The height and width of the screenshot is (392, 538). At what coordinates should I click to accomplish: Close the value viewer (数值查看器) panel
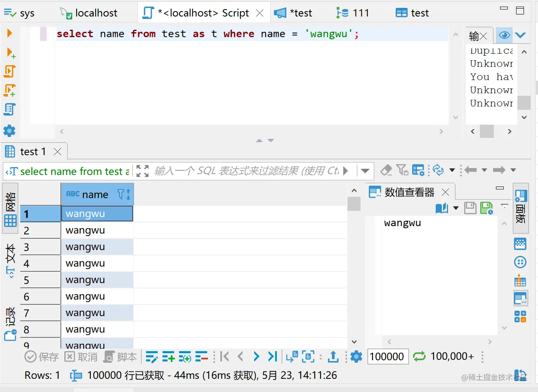(x=445, y=192)
